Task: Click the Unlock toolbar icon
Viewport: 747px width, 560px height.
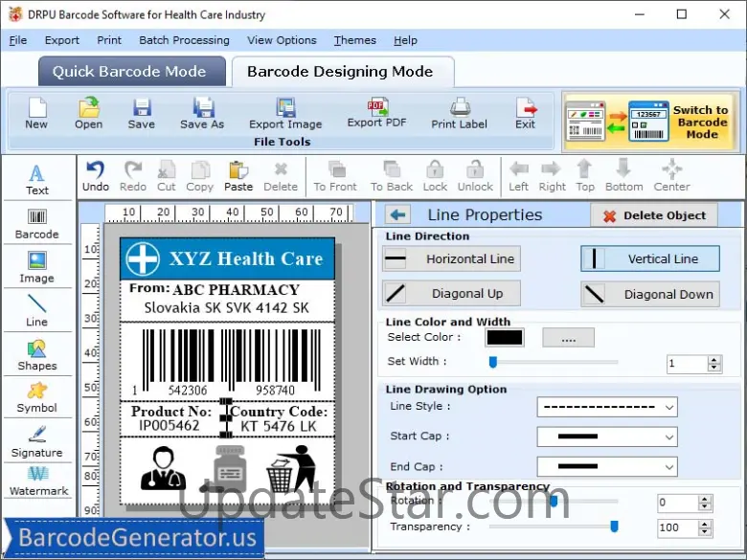Action: 475,176
